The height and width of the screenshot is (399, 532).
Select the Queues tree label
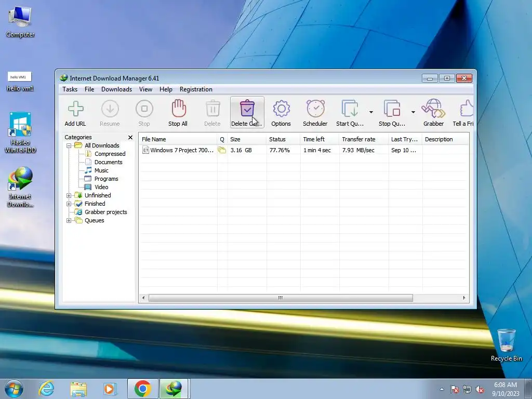pyautogui.click(x=95, y=220)
